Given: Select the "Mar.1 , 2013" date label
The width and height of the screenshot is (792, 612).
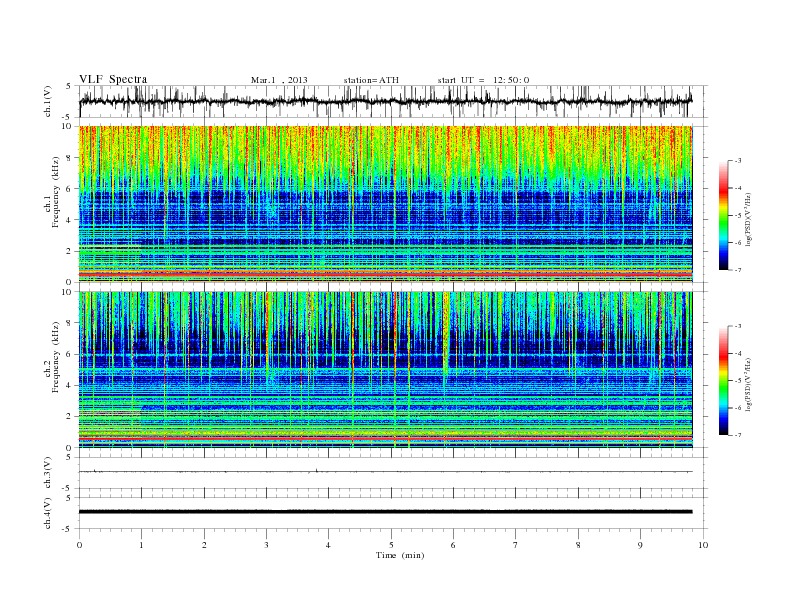Looking at the screenshot, I should tap(279, 80).
